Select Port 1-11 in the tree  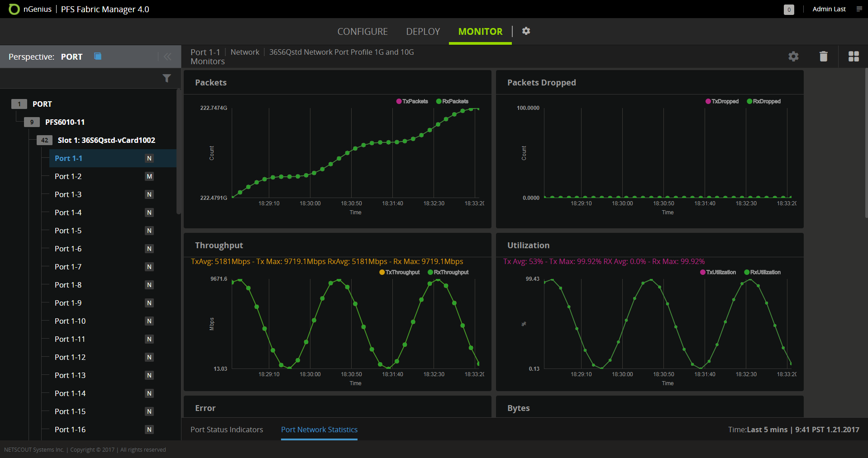70,339
